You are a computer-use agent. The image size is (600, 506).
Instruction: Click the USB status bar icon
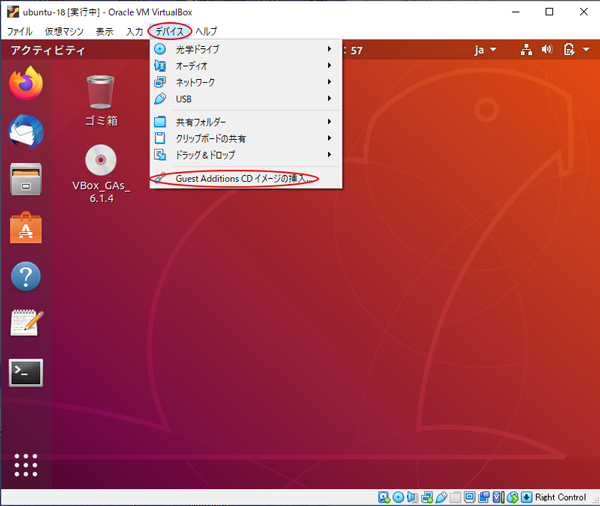(x=441, y=497)
